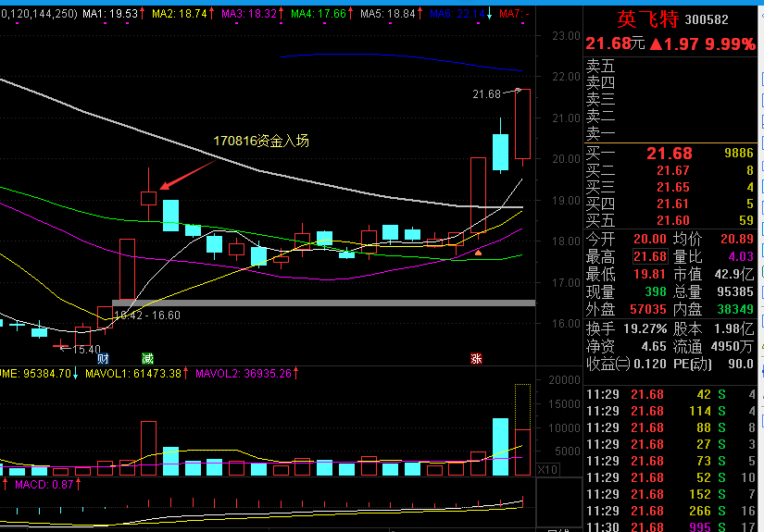Click the X10 volume scale button
This screenshot has width=764, height=532.
pos(547,470)
